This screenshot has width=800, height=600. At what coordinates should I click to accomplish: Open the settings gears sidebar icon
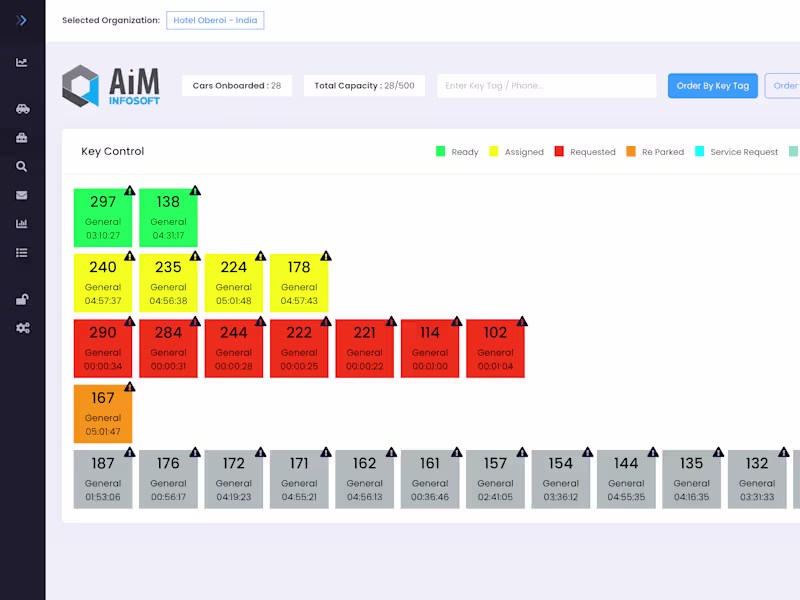[x=22, y=328]
